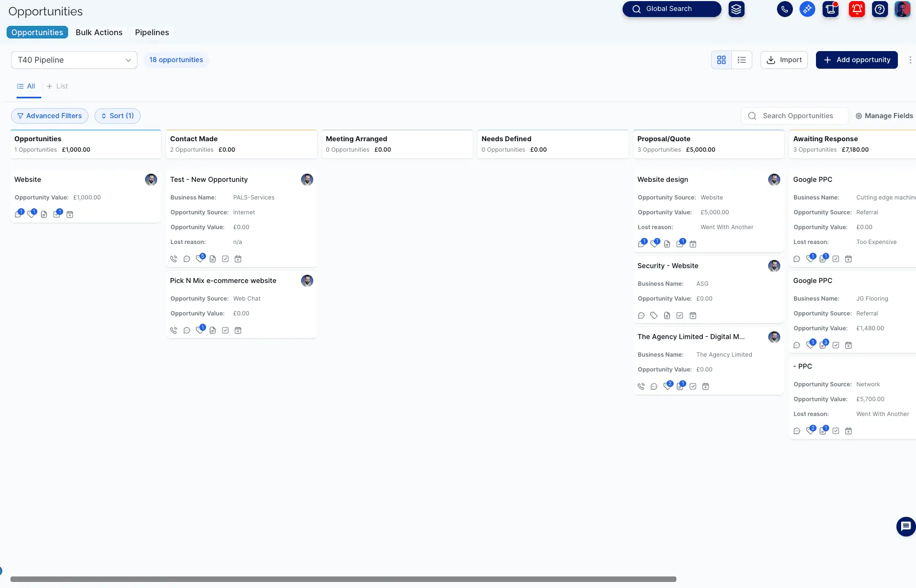Open the Help question mark icon

click(x=880, y=9)
